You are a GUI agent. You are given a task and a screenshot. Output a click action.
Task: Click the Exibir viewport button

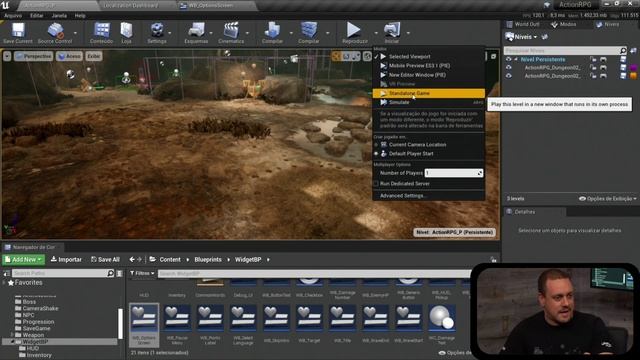93,56
